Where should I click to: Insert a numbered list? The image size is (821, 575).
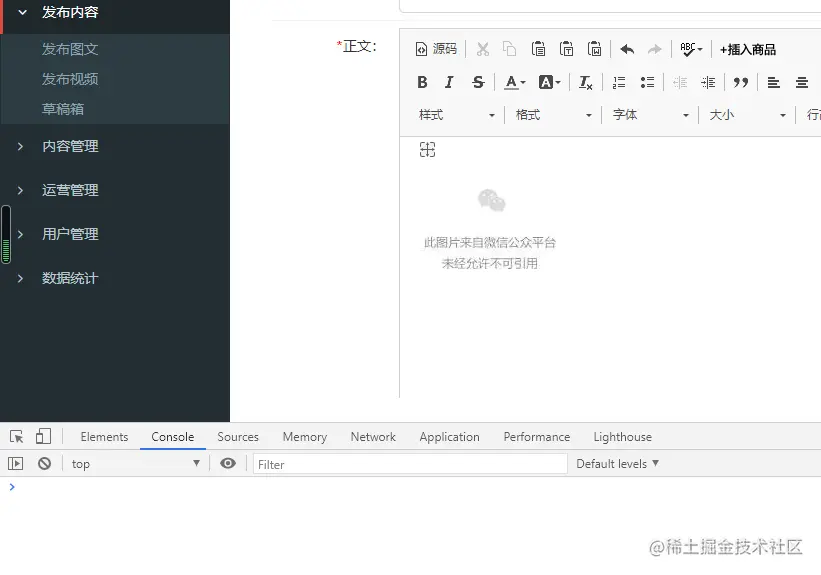pos(619,82)
